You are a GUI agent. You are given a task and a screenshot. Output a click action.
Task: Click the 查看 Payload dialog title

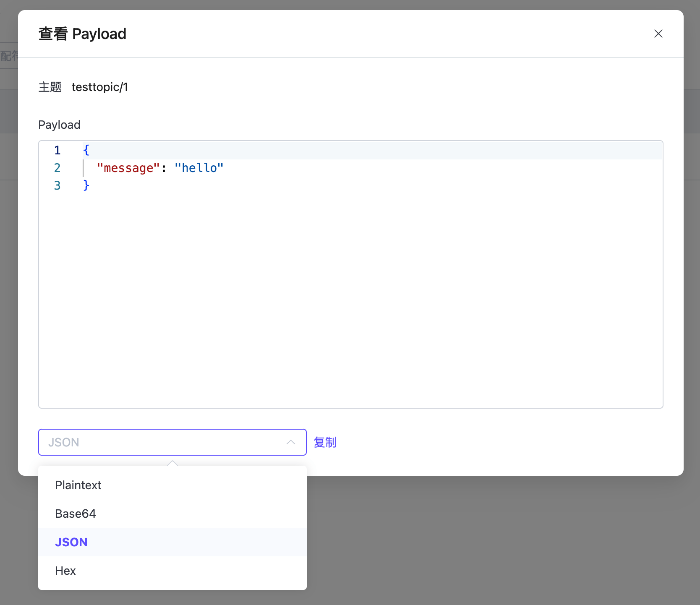tap(82, 34)
